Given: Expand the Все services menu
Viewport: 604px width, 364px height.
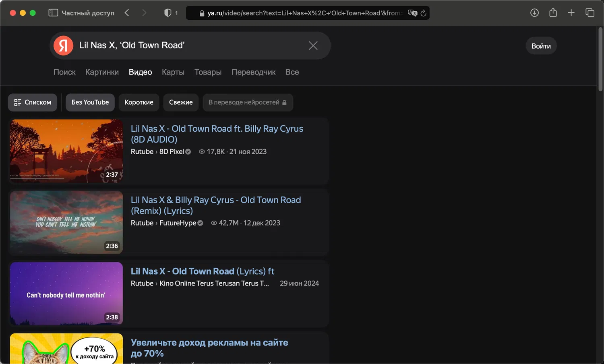Looking at the screenshot, I should click(292, 72).
